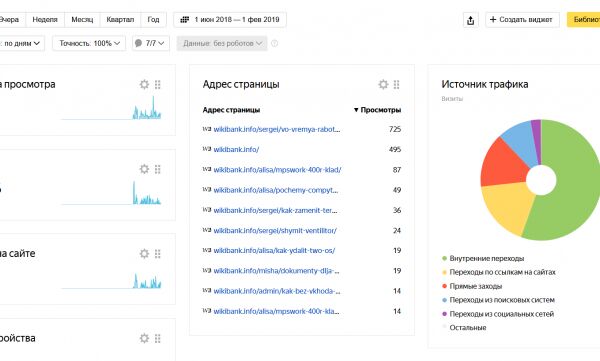This screenshot has width=600, height=361.
Task: Open gear icon of на сайте widget
Action: click(x=144, y=253)
